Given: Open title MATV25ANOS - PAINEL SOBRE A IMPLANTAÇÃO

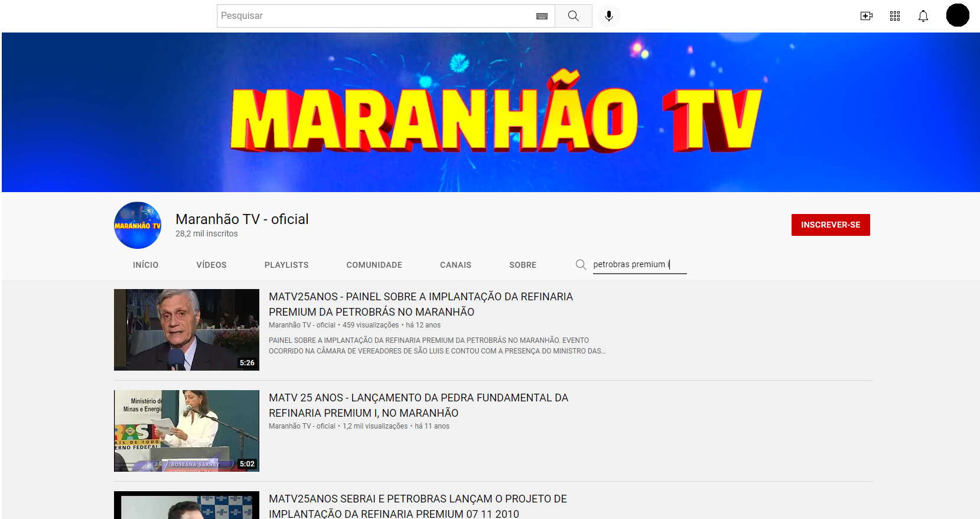Looking at the screenshot, I should point(421,304).
